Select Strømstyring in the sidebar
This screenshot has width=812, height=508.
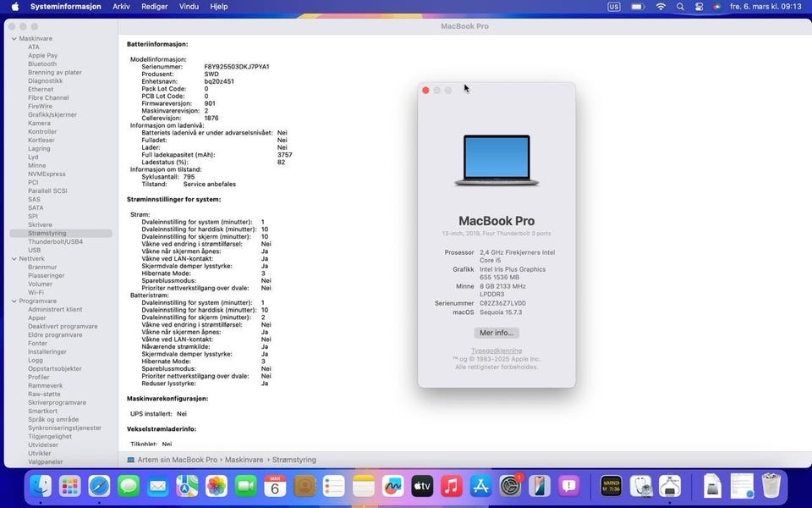tap(61, 234)
